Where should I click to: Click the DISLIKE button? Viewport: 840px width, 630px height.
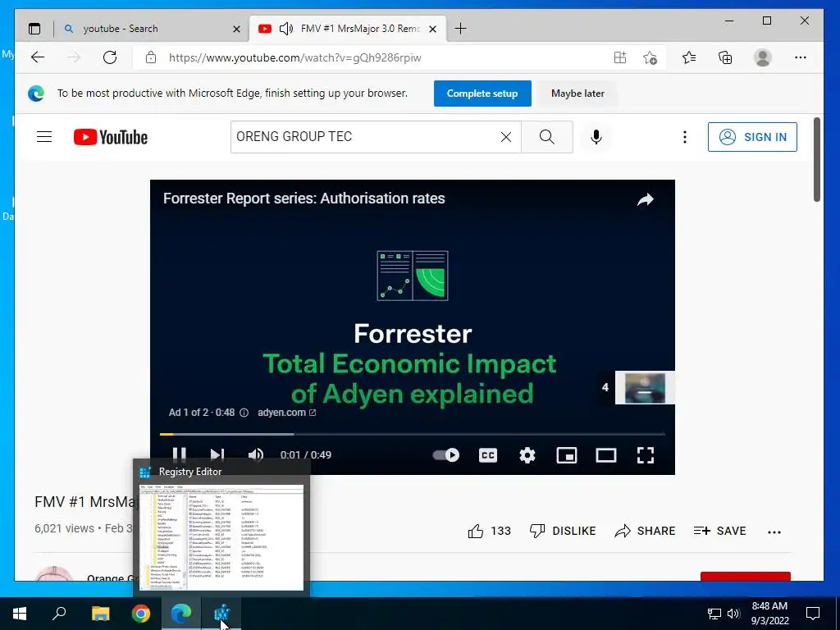563,531
